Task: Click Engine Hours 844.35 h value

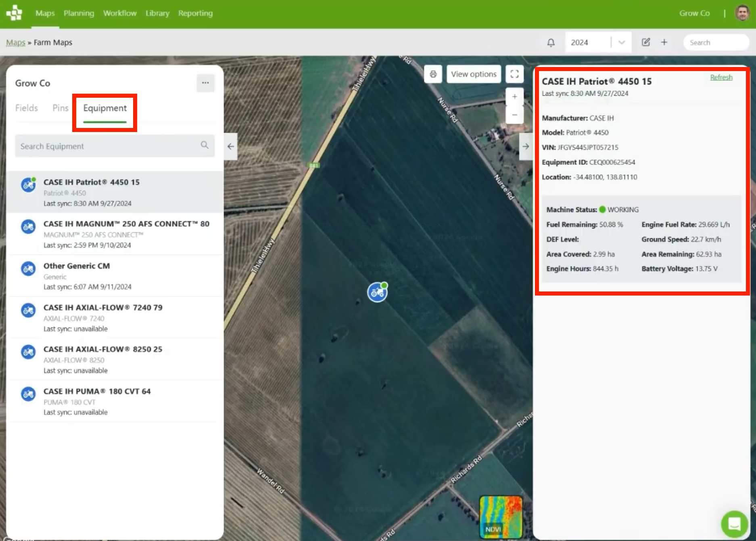Action: (x=606, y=269)
